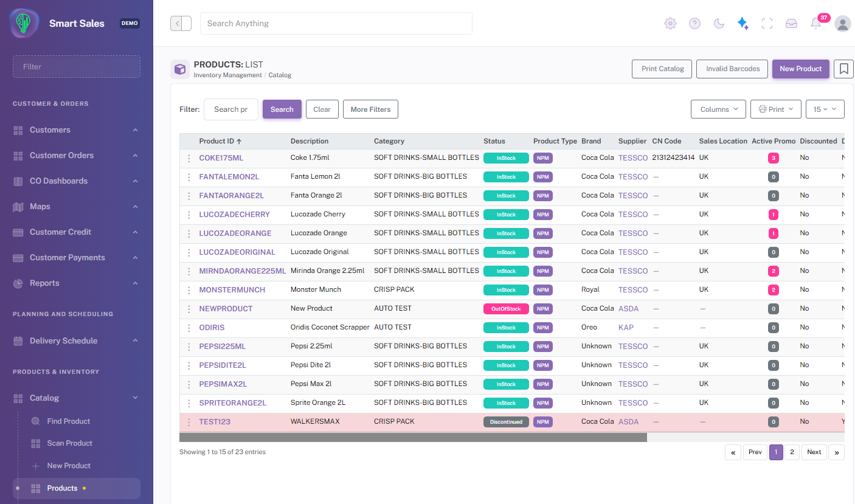Click the Prev page button
This screenshot has width=855, height=504.
[x=755, y=452]
